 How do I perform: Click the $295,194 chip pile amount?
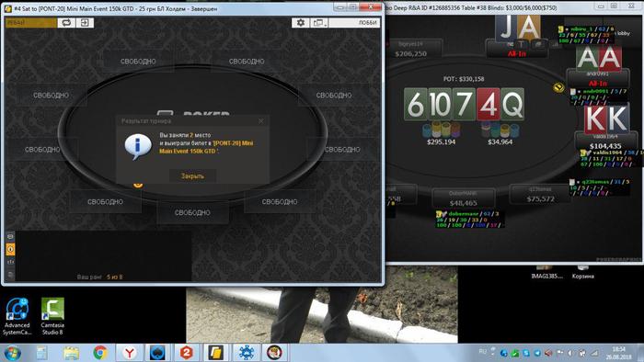(441, 141)
